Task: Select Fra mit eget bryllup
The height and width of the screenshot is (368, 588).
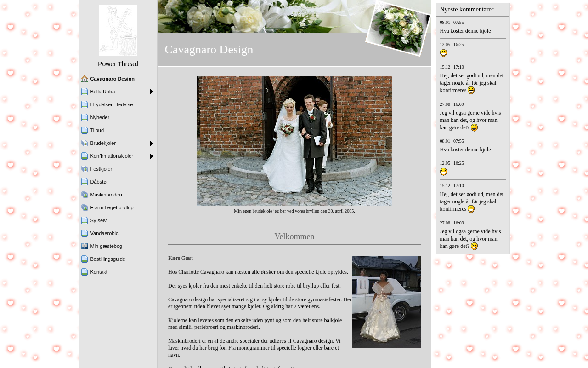Action: [112, 207]
